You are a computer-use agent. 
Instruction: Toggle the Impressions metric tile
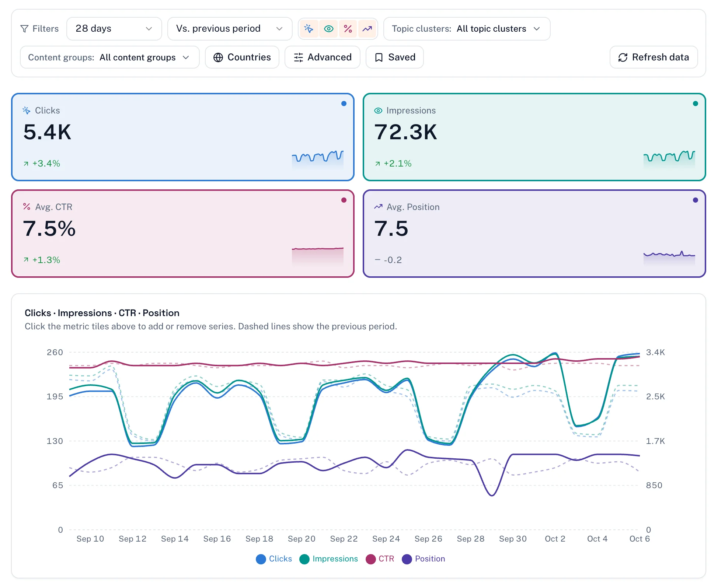(x=534, y=137)
